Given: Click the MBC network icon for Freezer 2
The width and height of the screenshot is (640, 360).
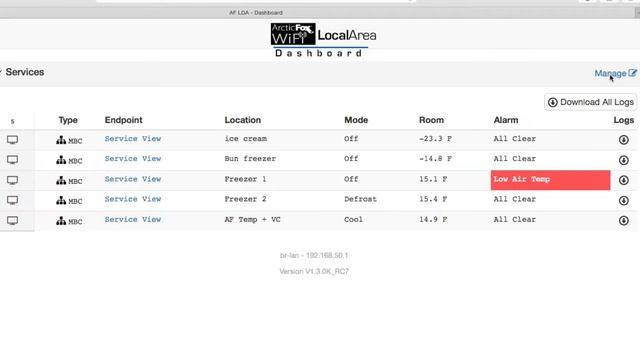Looking at the screenshot, I should pos(61,200).
